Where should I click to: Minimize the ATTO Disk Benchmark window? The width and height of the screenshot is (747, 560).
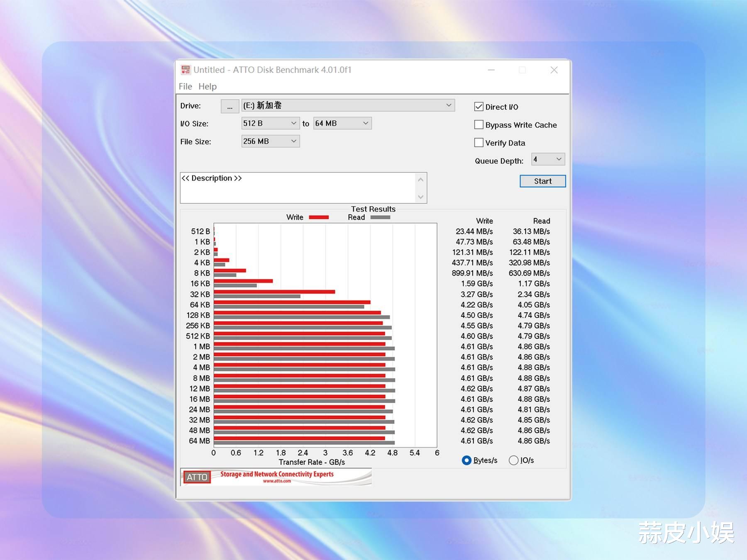pos(491,70)
